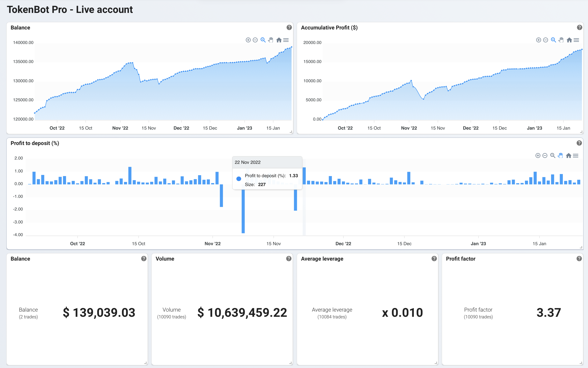Enable panning in Accumulative Profit chart

point(561,40)
